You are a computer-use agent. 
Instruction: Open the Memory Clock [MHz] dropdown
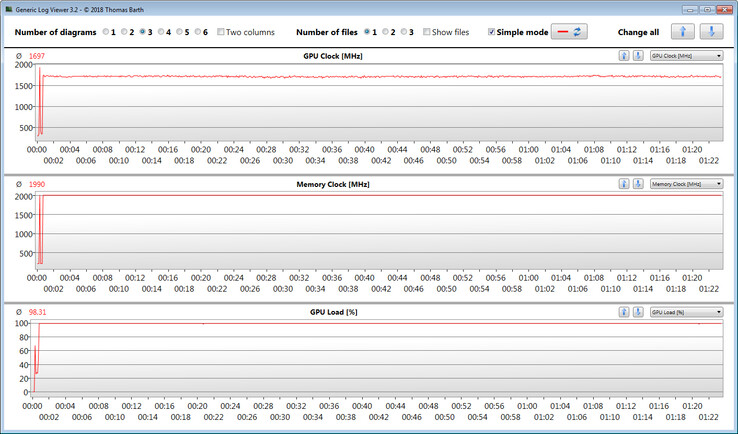[686, 184]
